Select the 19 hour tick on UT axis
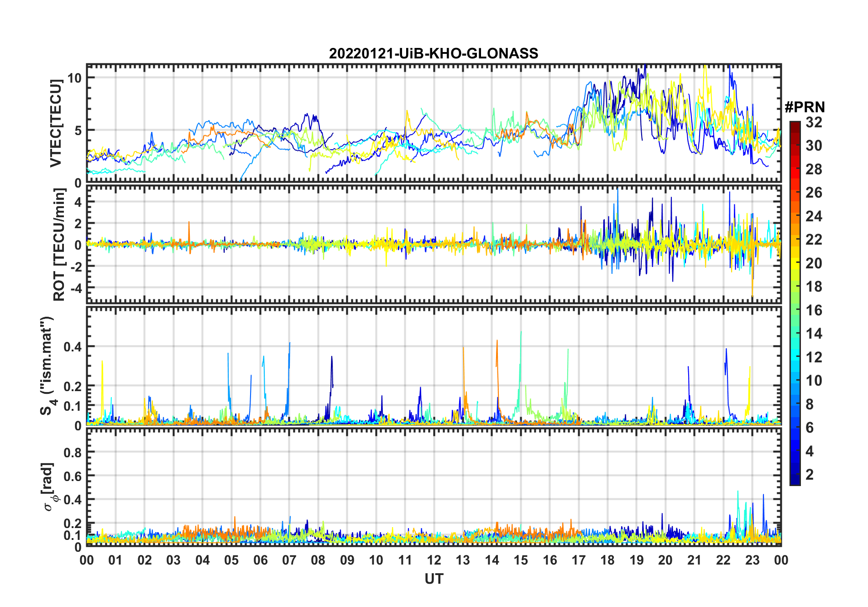Image resolution: width=868 pixels, height=607 pixels. [x=637, y=560]
